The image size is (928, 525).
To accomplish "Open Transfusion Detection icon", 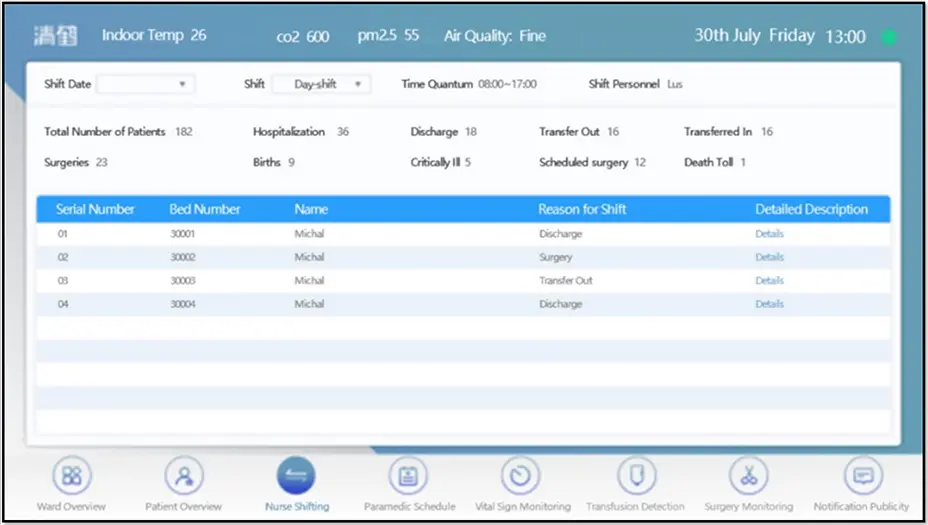I will 635,476.
